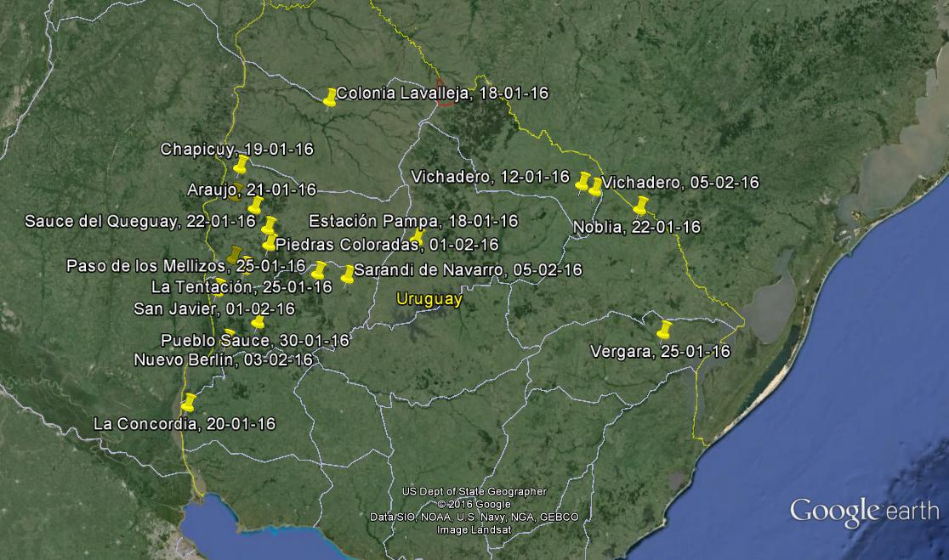Click the Google Earth logo watermark

[864, 512]
